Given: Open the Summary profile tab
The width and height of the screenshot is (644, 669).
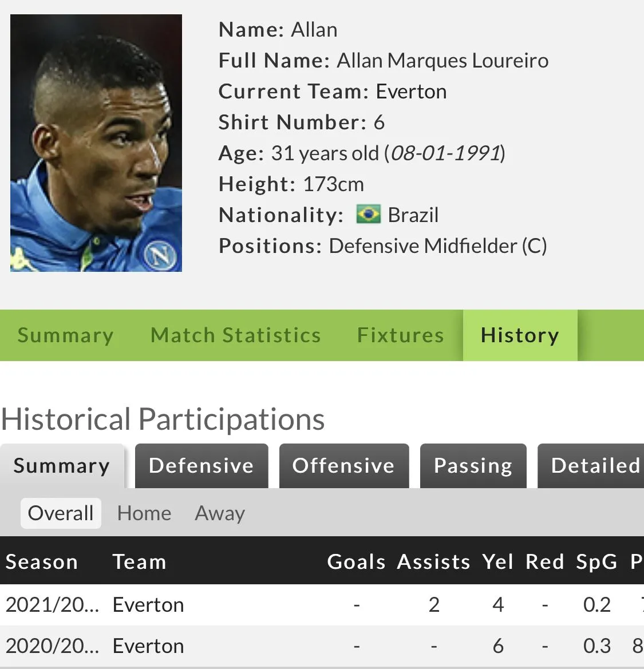Looking at the screenshot, I should [65, 335].
